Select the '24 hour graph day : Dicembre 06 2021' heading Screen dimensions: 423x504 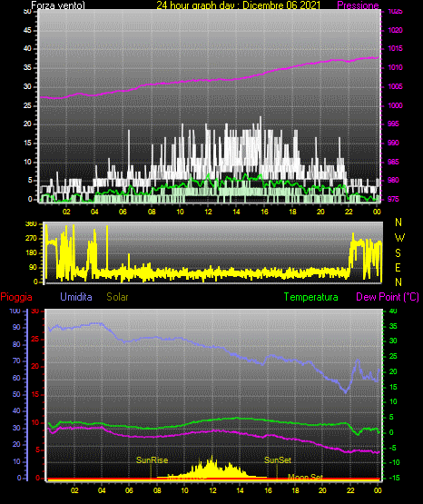point(239,5)
